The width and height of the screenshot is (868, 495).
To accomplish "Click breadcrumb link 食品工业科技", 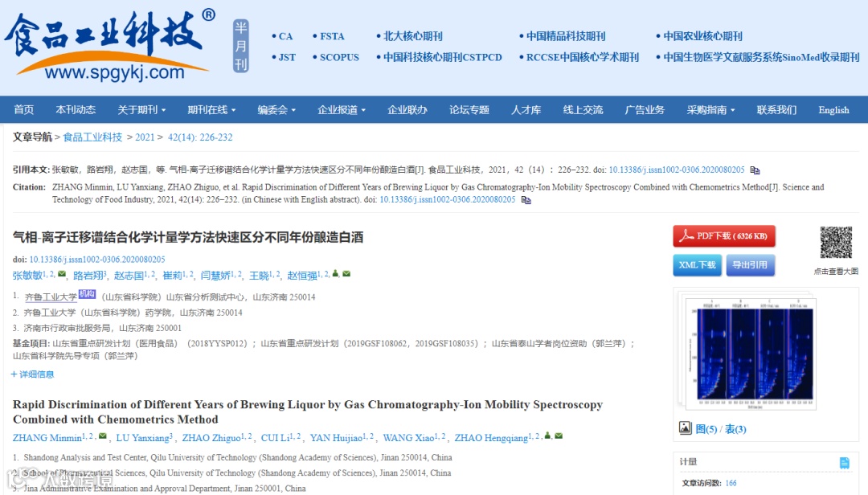I will pos(92,137).
